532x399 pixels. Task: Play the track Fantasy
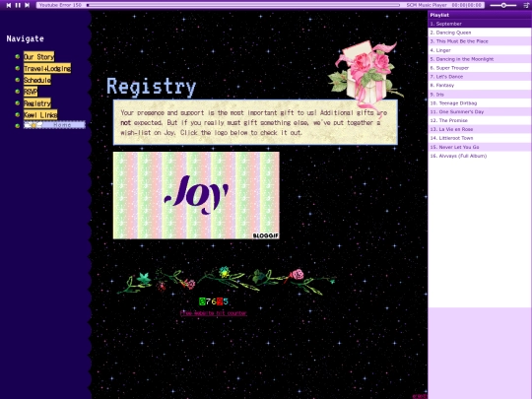click(x=480, y=86)
